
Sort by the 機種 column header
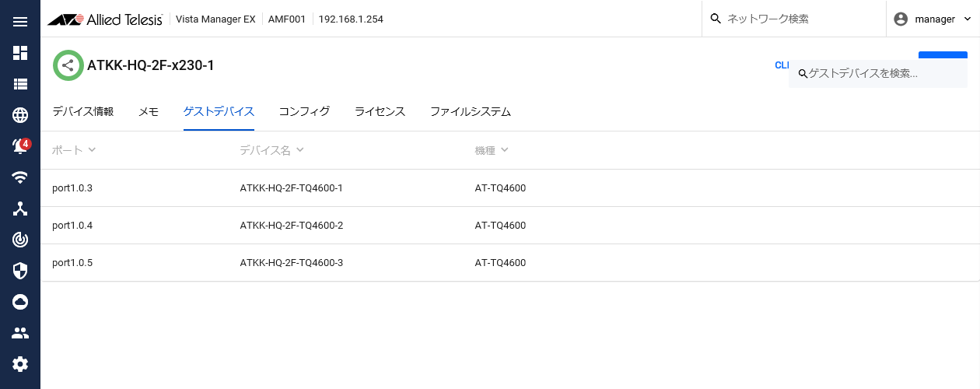click(x=491, y=150)
